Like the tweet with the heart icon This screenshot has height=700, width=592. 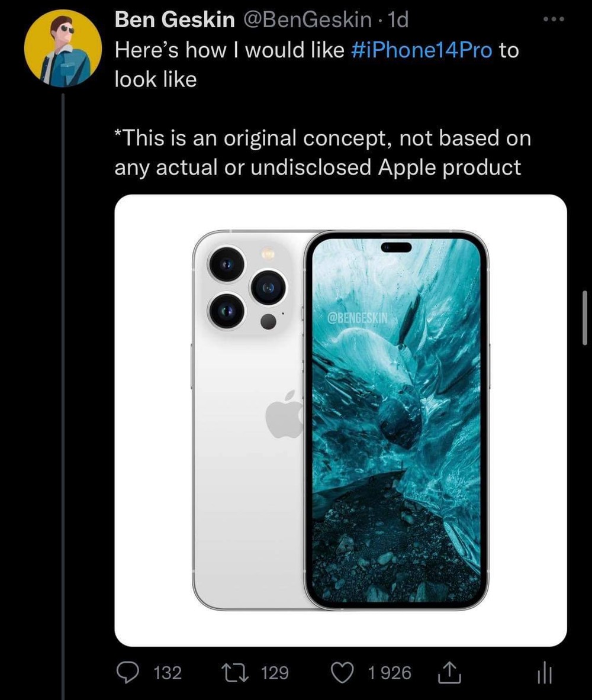pyautogui.click(x=342, y=673)
